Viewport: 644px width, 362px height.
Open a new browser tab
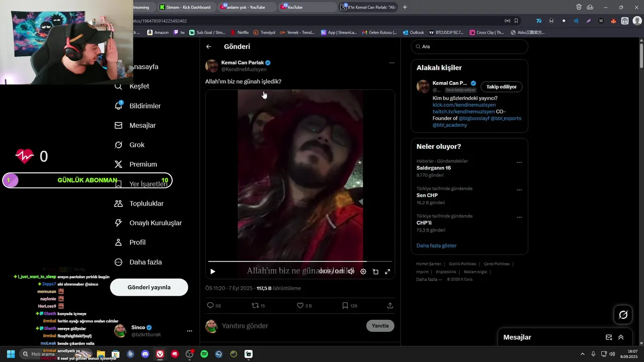(x=405, y=7)
